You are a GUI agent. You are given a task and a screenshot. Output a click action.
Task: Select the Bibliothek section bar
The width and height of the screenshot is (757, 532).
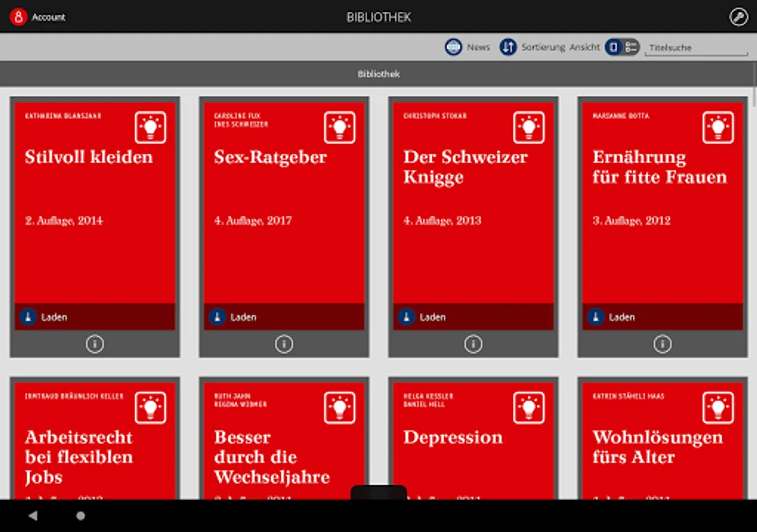tap(378, 74)
